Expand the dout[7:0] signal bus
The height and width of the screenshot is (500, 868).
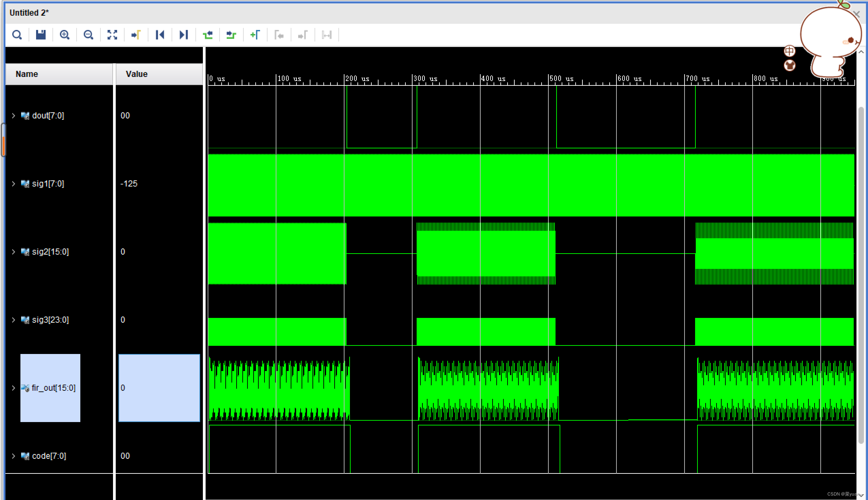[13, 116]
